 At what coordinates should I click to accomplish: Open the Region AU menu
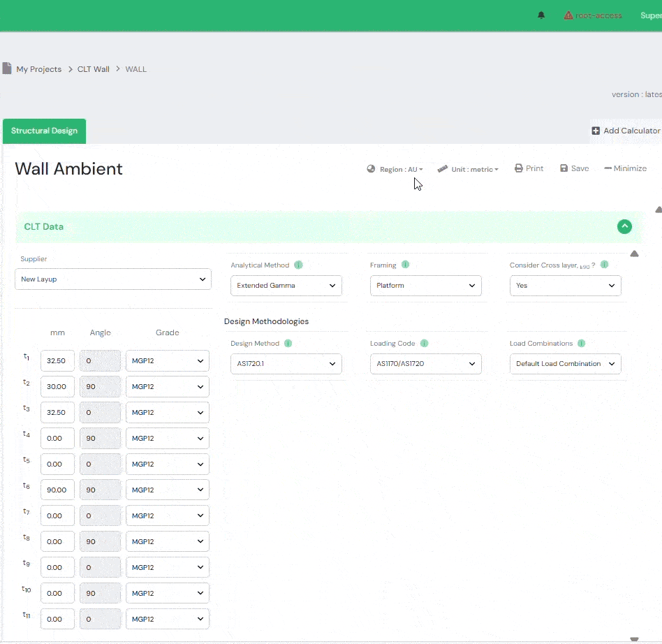click(x=395, y=169)
